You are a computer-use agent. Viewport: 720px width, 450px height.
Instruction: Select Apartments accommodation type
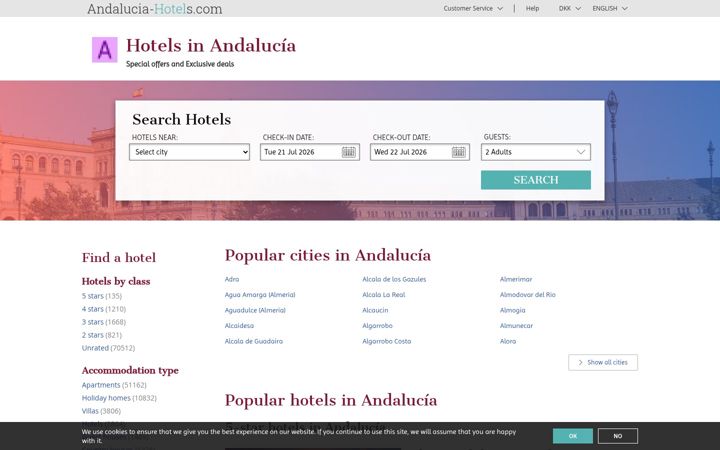(101, 385)
